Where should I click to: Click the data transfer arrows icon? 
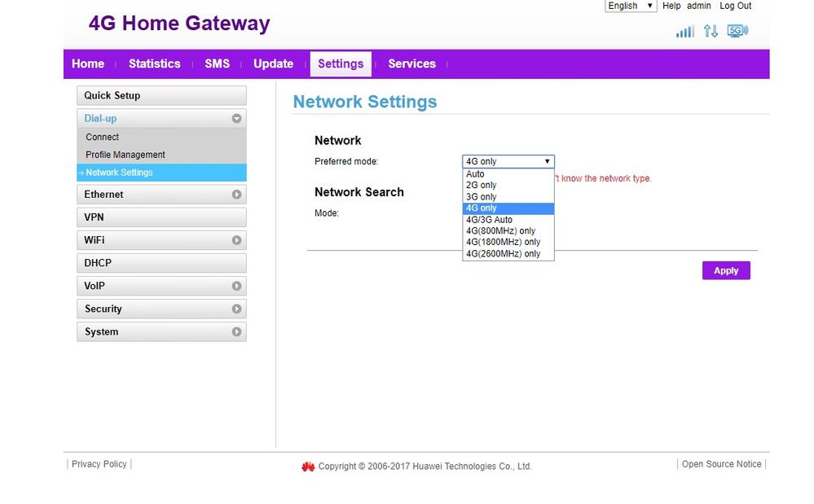coord(711,32)
